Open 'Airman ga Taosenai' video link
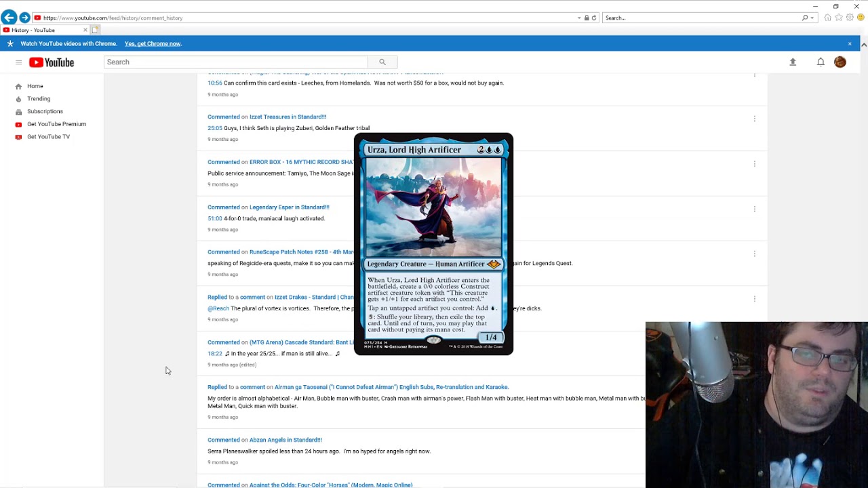Image resolution: width=868 pixels, height=488 pixels. 392,387
